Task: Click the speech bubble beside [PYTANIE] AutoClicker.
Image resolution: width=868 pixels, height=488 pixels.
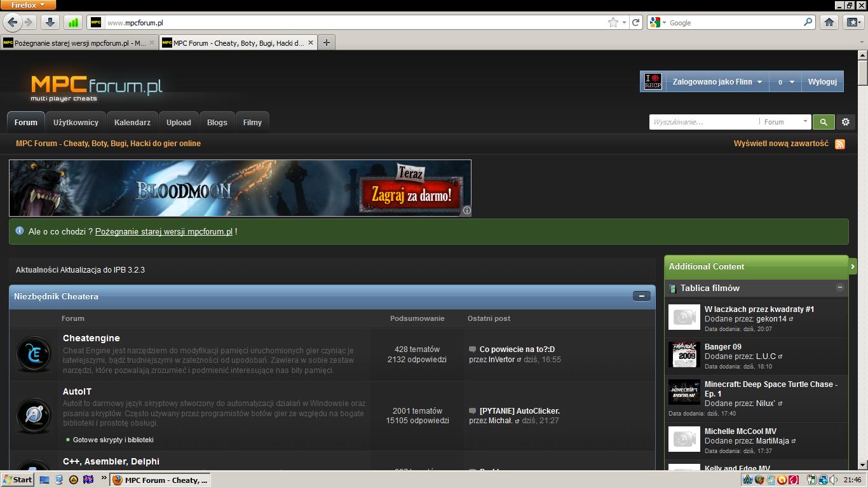Action: (472, 411)
